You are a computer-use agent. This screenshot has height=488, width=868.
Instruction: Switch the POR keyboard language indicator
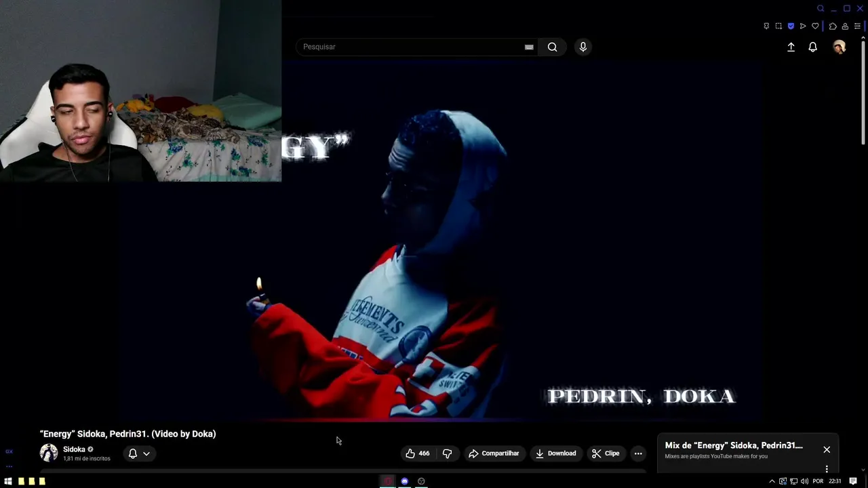(818, 481)
